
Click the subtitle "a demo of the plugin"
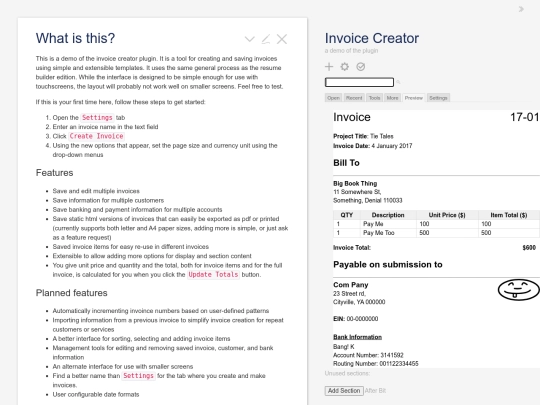351,51
